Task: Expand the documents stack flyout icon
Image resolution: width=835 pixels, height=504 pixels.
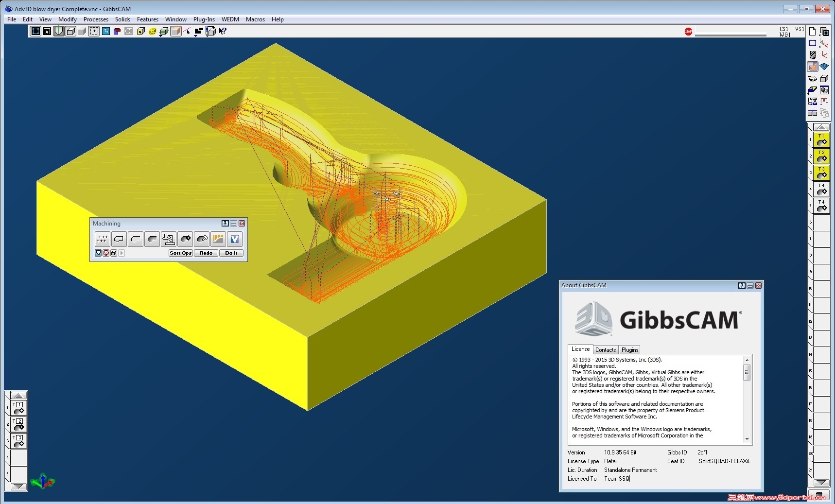Action: (824, 32)
